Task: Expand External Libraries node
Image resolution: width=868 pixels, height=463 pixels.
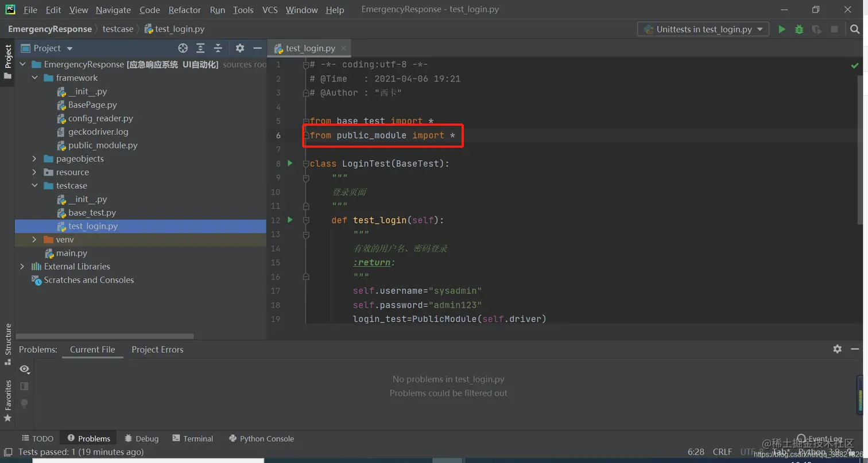Action: click(x=22, y=266)
